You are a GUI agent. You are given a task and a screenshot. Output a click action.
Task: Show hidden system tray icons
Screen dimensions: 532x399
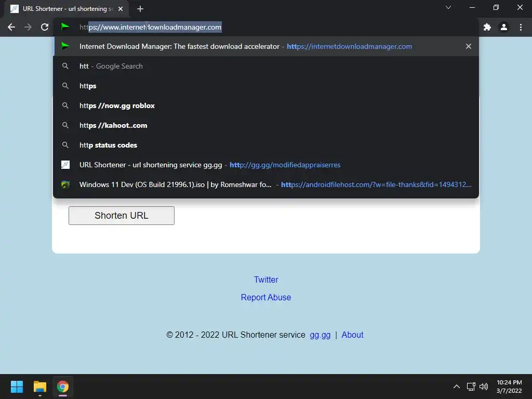coord(457,387)
